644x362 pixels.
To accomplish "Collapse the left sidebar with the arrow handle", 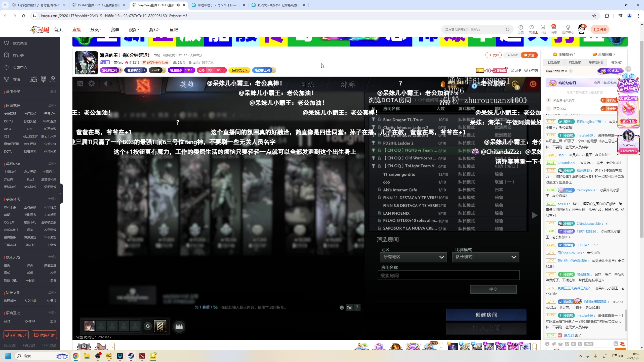I will [60, 194].
